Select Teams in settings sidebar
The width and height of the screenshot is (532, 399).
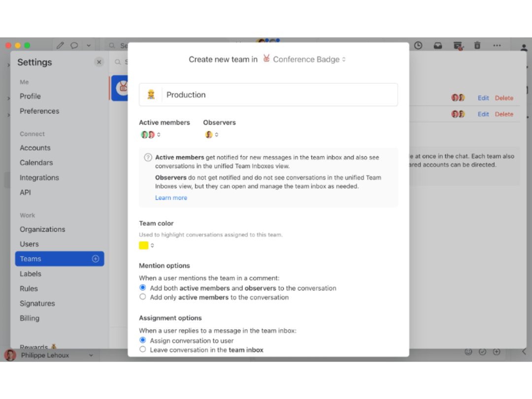click(x=60, y=259)
